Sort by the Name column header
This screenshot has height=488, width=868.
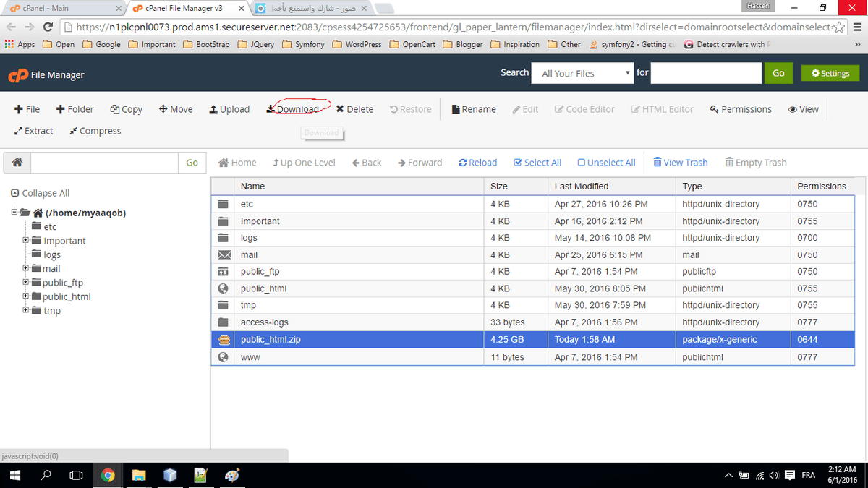click(360, 186)
